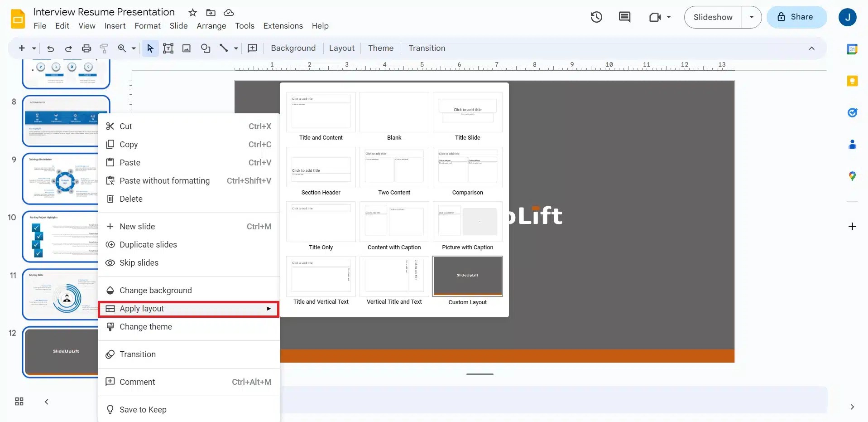Select the Custom Layout thumbnail

(x=467, y=276)
